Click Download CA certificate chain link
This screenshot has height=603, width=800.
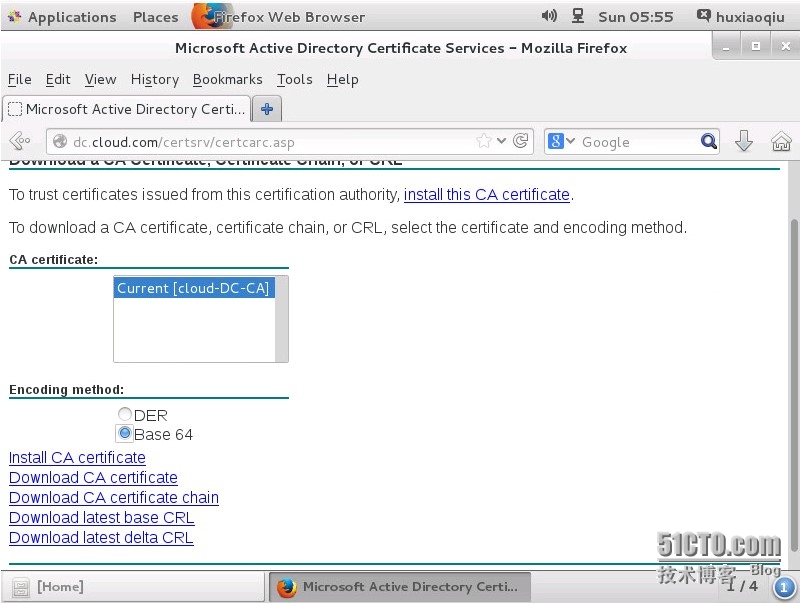pyautogui.click(x=114, y=497)
